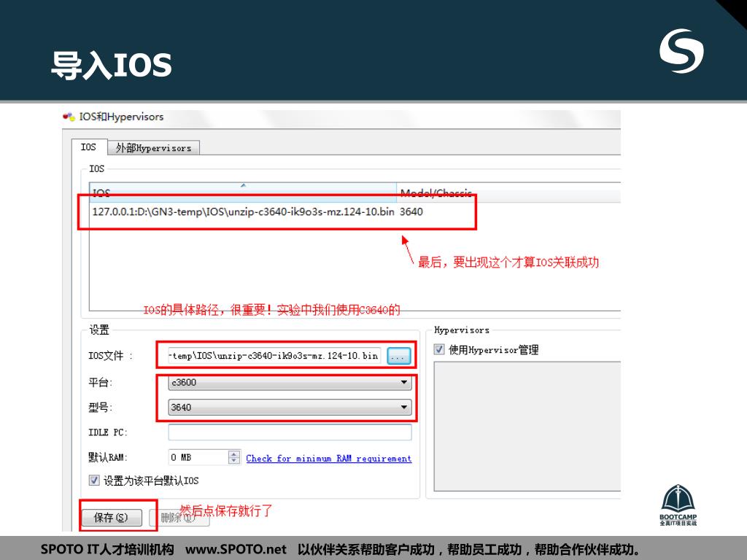Screen dimensions: 747x560
Task: Click inside the Hypervisors list box
Action: click(527, 426)
